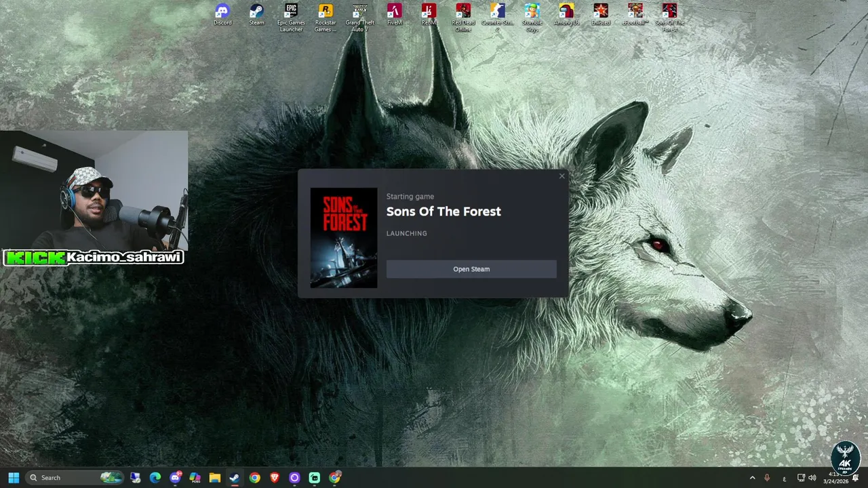
Task: Click the taskbar Search box
Action: [x=75, y=478]
